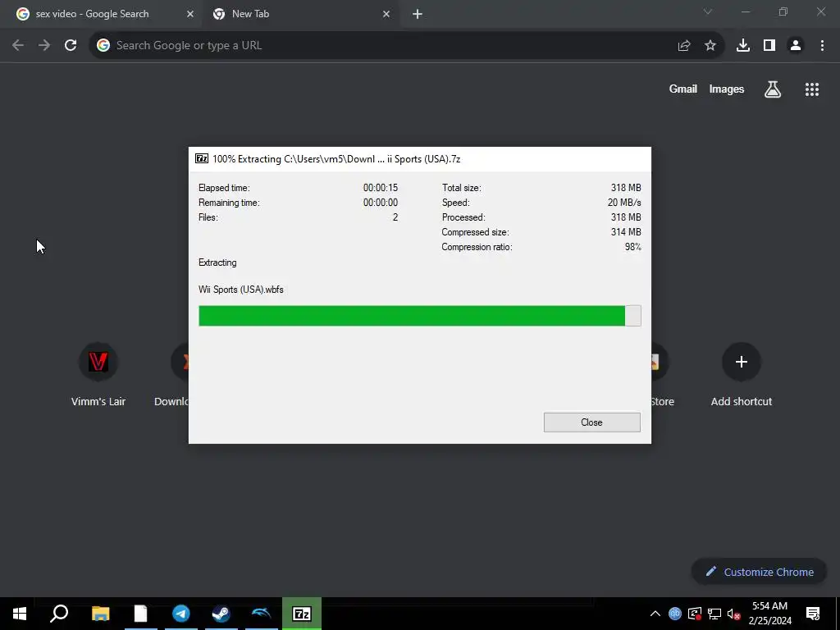Screen dimensions: 840x630
Task: Open the Google Images link
Action: point(727,89)
